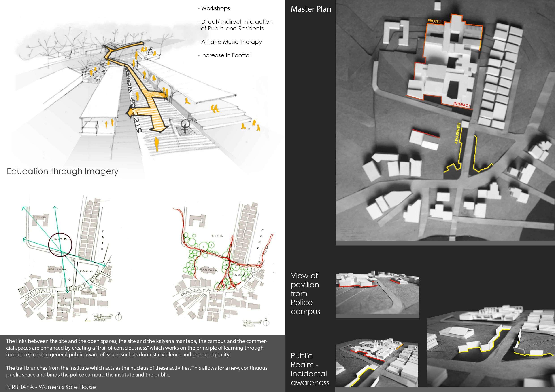Open the pavilion view model thumbnail
This screenshot has height=392, width=555.
pos(377,293)
